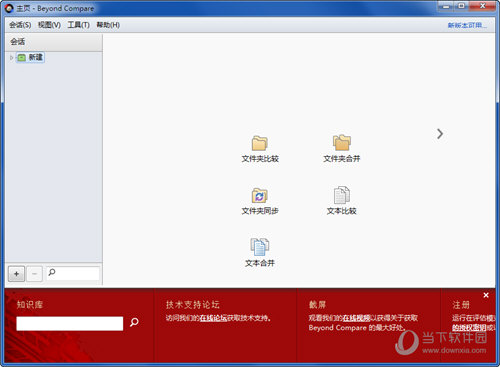Focus the 知识库 search input field

[x=70, y=323]
